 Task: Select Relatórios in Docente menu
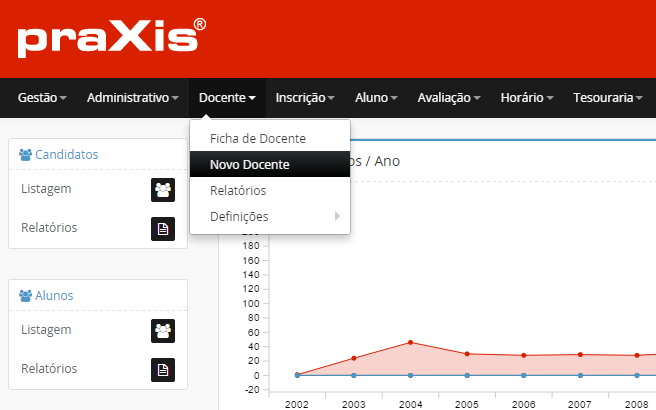coord(238,190)
